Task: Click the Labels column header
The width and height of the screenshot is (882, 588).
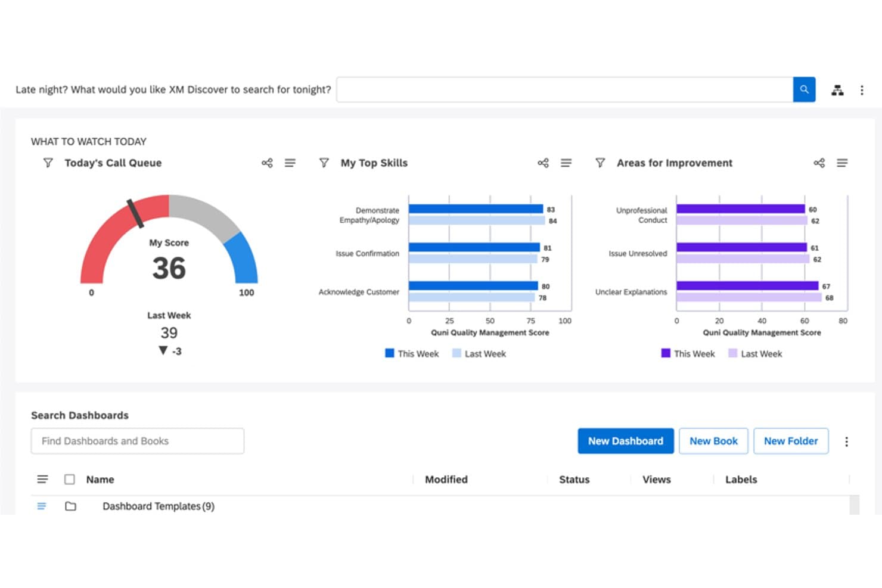Action: [741, 479]
